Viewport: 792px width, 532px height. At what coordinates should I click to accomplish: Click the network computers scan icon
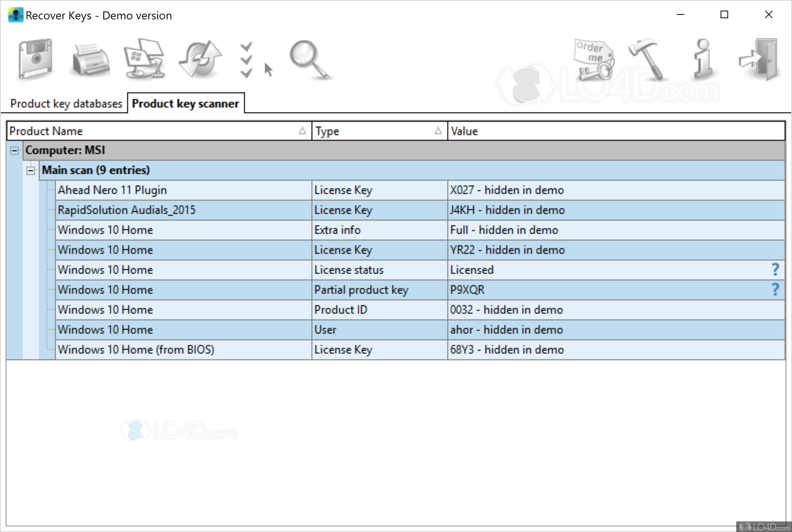(145, 59)
